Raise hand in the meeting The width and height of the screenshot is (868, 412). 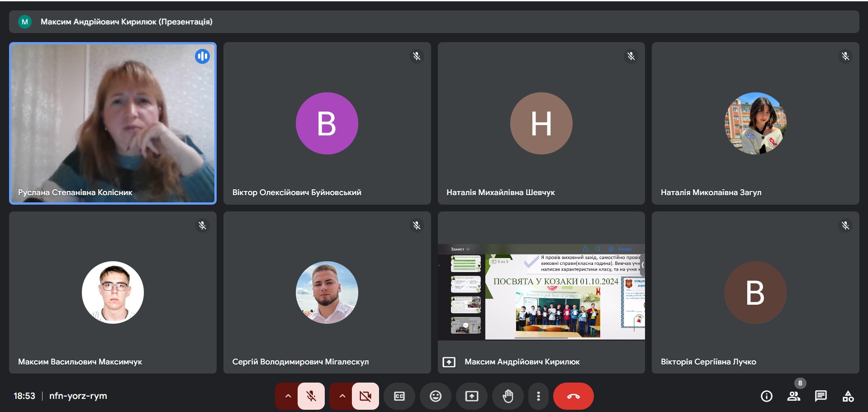[508, 396]
